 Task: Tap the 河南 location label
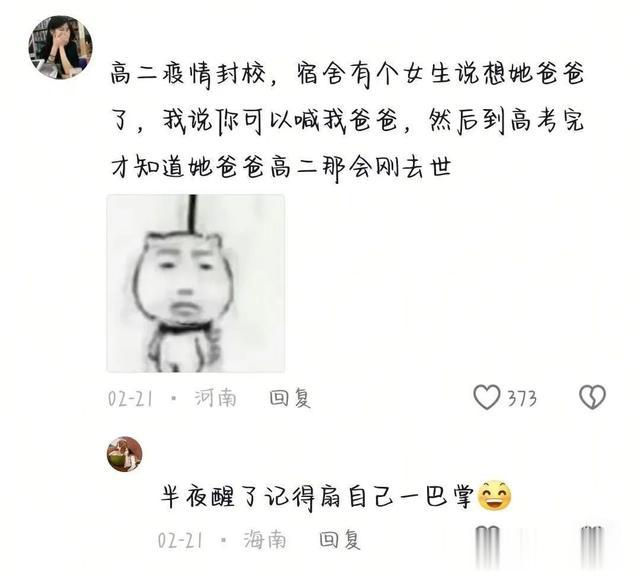pyautogui.click(x=216, y=398)
